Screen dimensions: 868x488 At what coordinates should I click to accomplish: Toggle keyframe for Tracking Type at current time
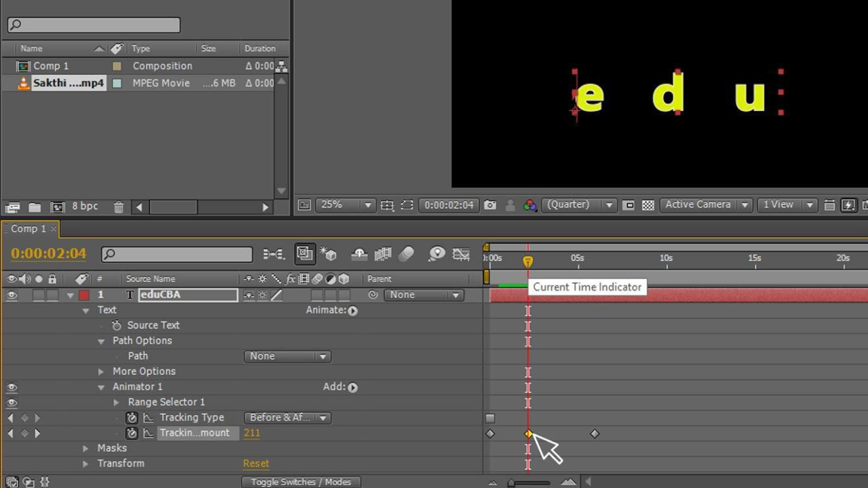pos(24,418)
